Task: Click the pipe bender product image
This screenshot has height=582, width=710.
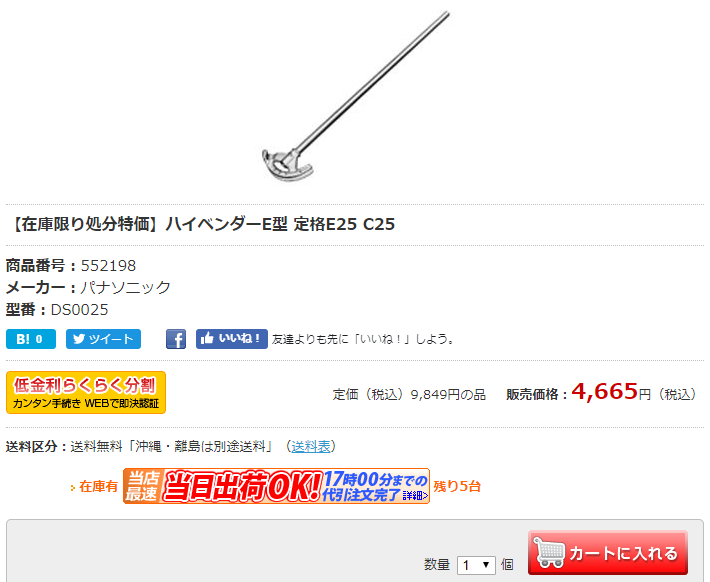Action: click(x=355, y=97)
